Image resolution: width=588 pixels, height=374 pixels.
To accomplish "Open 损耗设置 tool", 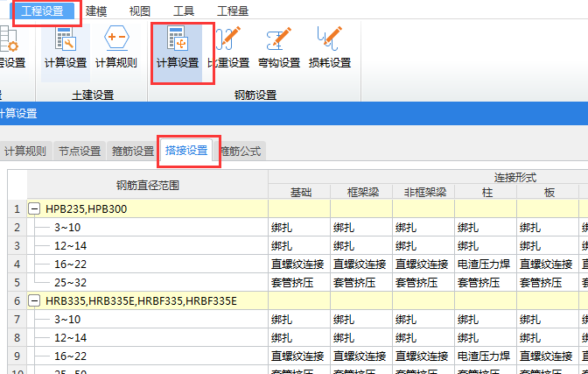I will click(330, 47).
